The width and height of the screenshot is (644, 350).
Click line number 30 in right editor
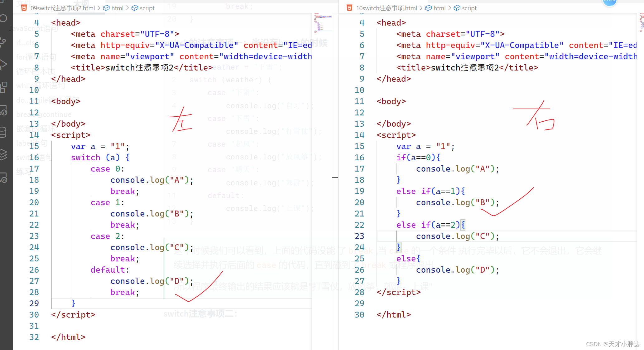(x=359, y=315)
